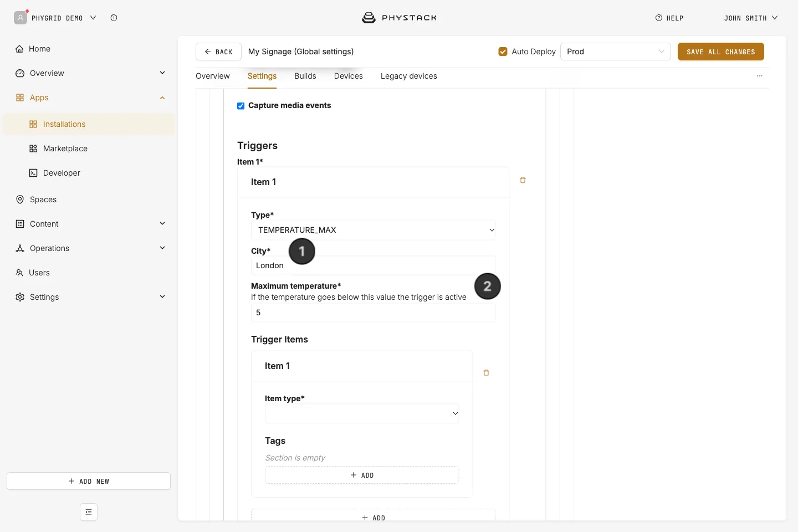Viewport: 798px width, 532px height.
Task: Open the more options ellipsis menu
Action: pyautogui.click(x=759, y=76)
